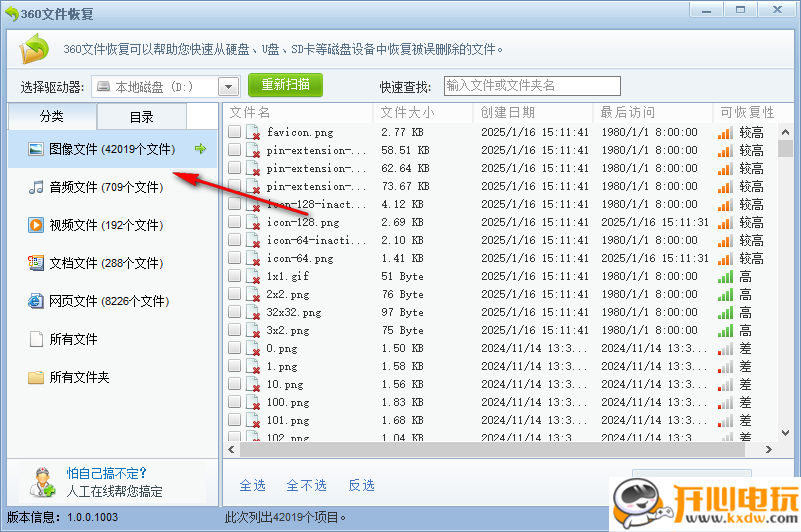
Task: Click the image files category icon
Action: (36, 149)
